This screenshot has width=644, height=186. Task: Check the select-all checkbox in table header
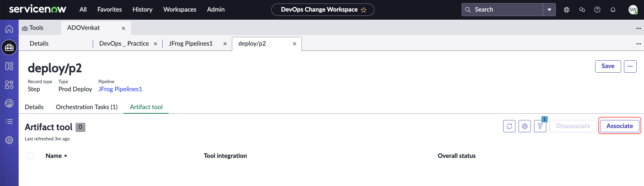[x=31, y=156]
